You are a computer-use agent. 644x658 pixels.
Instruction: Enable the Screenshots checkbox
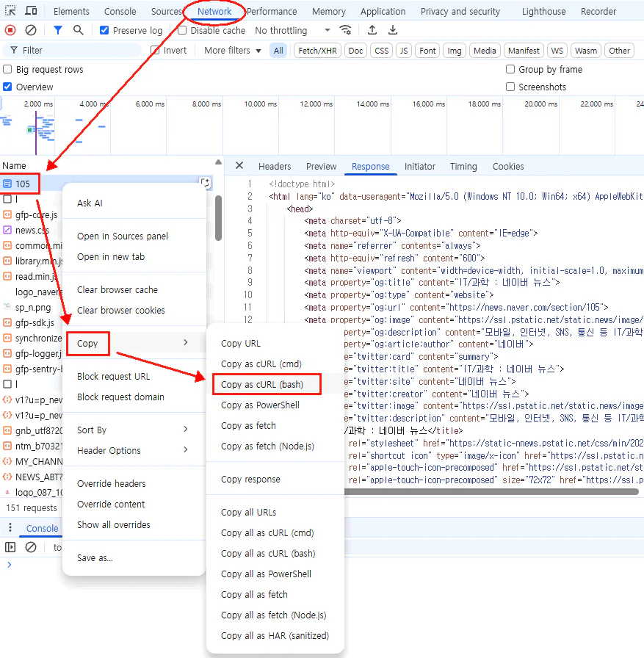(510, 87)
